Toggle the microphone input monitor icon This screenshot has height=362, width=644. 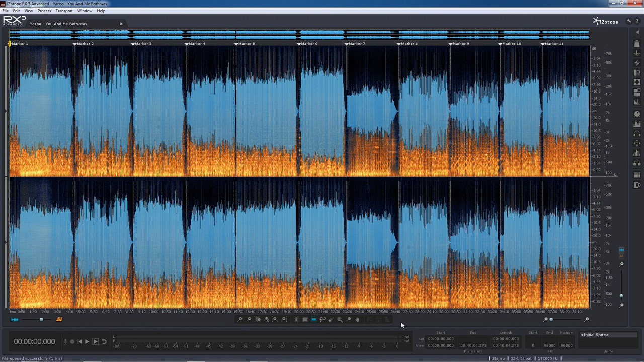[65, 341]
